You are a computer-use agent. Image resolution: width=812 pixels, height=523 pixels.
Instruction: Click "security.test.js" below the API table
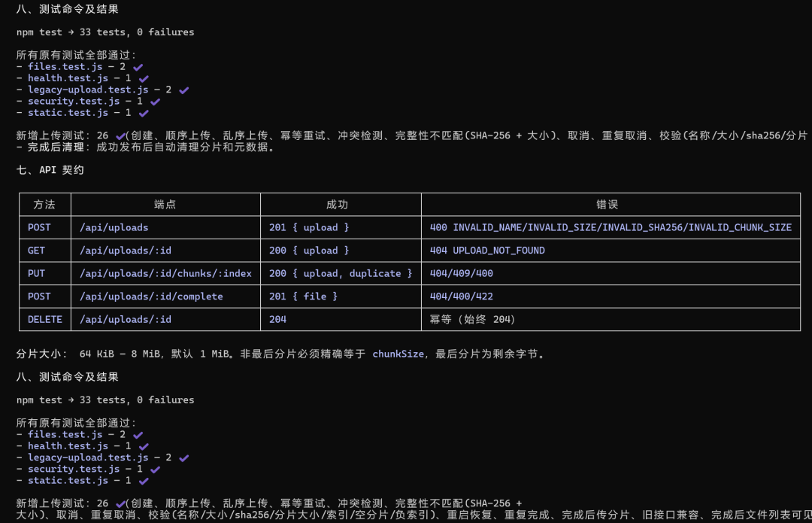[74, 469]
